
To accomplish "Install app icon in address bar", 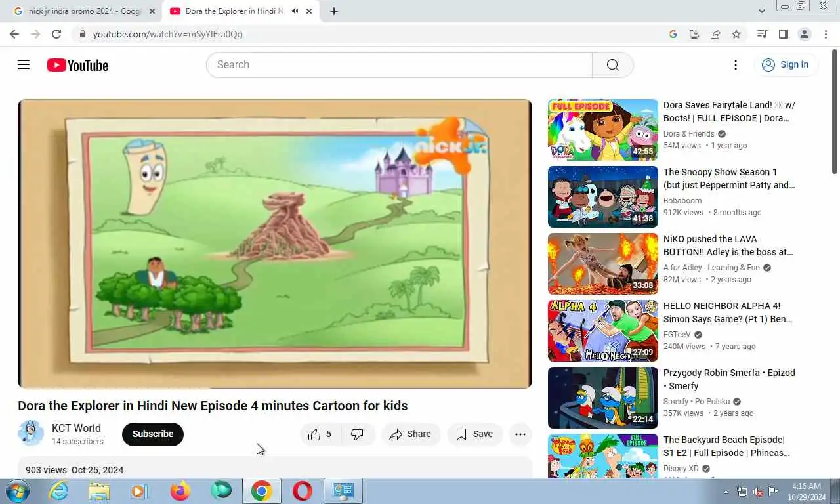I will click(694, 34).
